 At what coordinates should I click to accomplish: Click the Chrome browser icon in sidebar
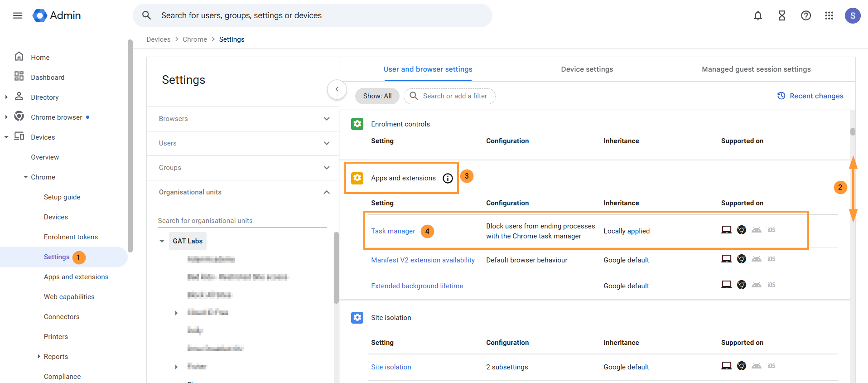point(19,116)
